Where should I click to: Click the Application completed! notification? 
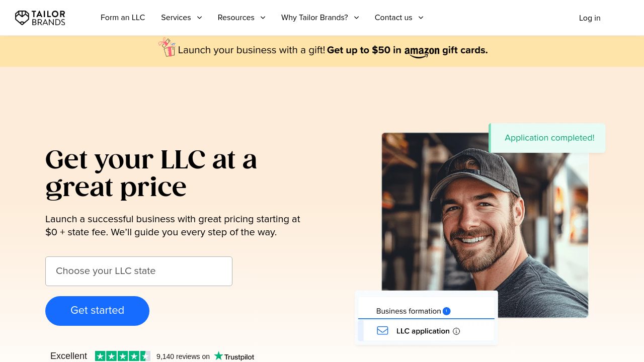pos(547,138)
